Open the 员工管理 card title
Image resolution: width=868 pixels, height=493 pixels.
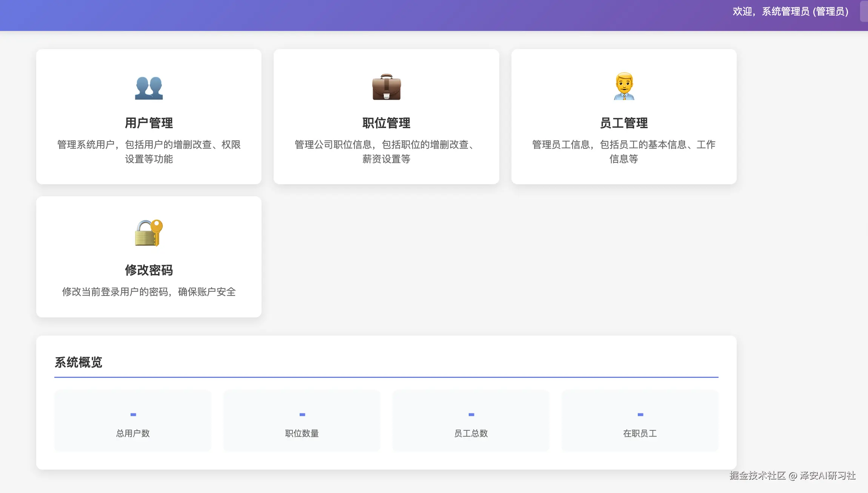point(624,123)
